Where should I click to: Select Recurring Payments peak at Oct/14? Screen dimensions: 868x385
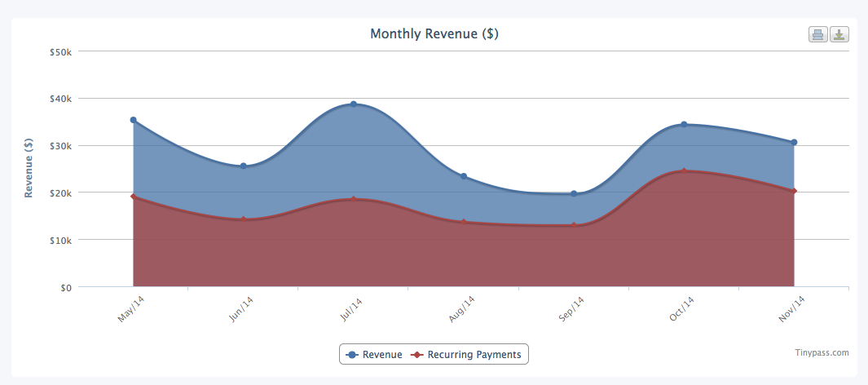[684, 171]
